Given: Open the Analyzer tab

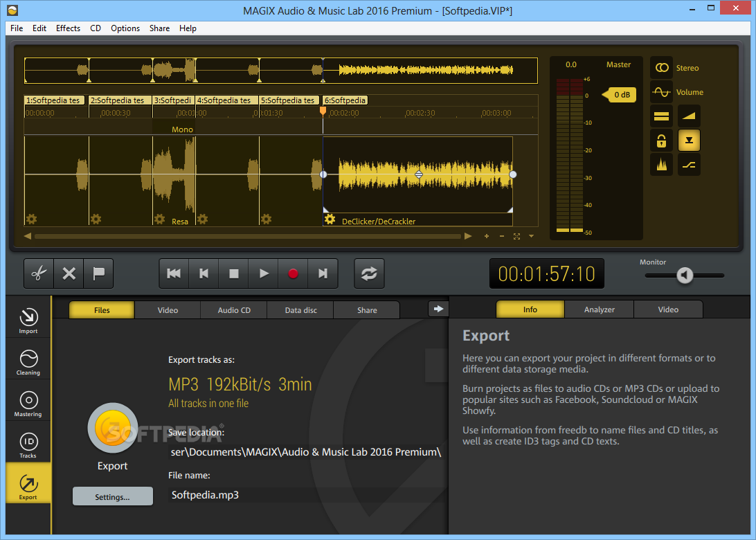Looking at the screenshot, I should click(600, 309).
